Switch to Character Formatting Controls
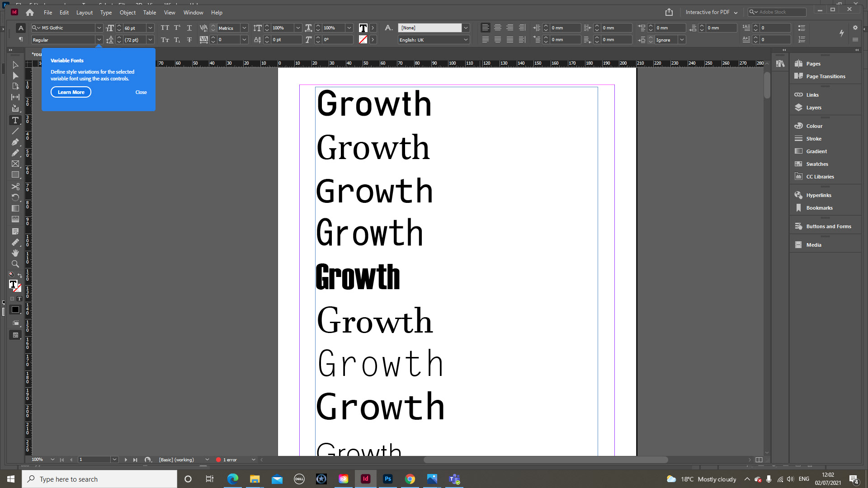The width and height of the screenshot is (868, 488). click(x=21, y=28)
